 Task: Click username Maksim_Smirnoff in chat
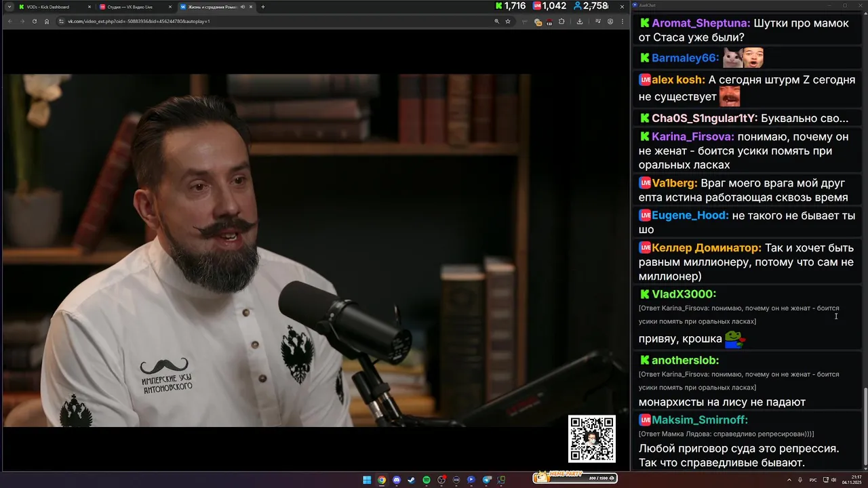700,420
